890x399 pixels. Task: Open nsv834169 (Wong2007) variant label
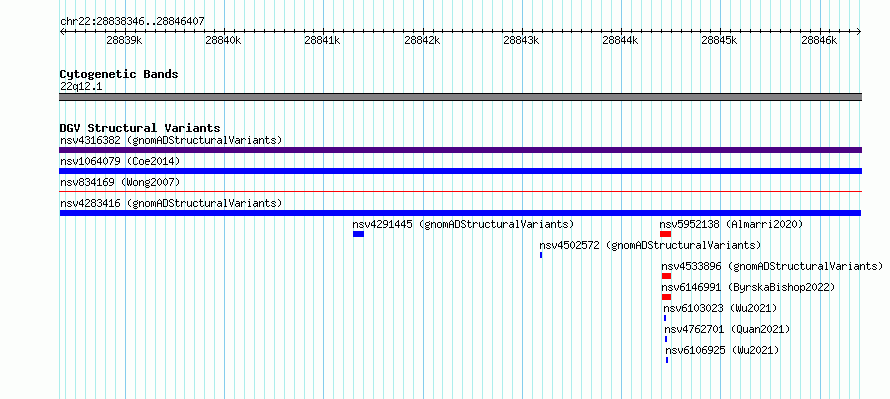[120, 182]
